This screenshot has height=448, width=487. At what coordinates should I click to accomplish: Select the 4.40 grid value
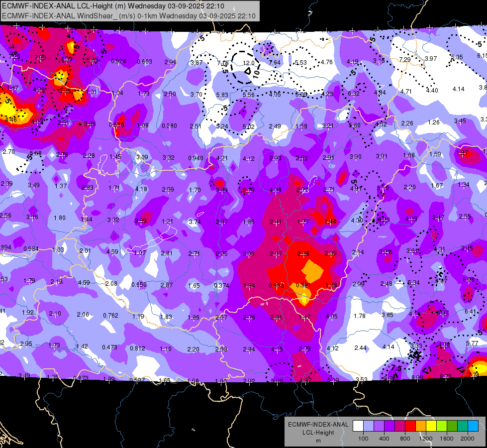tap(432, 91)
